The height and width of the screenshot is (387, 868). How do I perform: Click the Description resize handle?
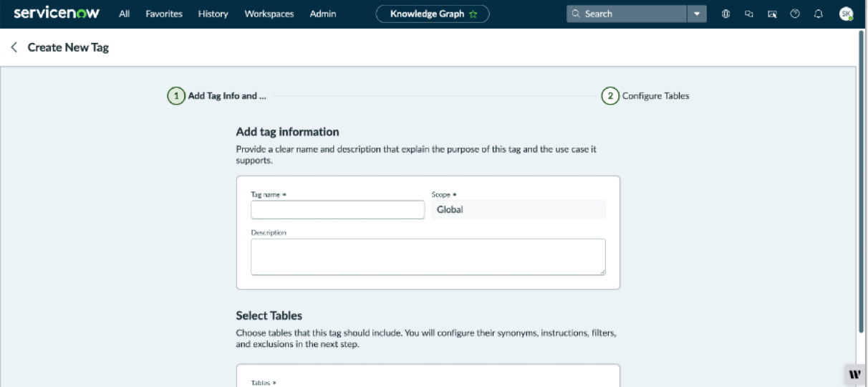602,272
